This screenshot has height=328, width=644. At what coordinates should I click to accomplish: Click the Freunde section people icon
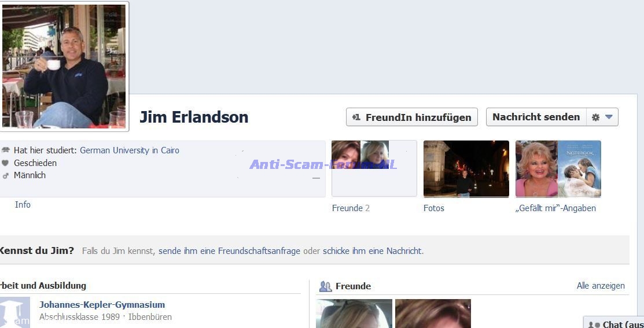click(x=325, y=286)
